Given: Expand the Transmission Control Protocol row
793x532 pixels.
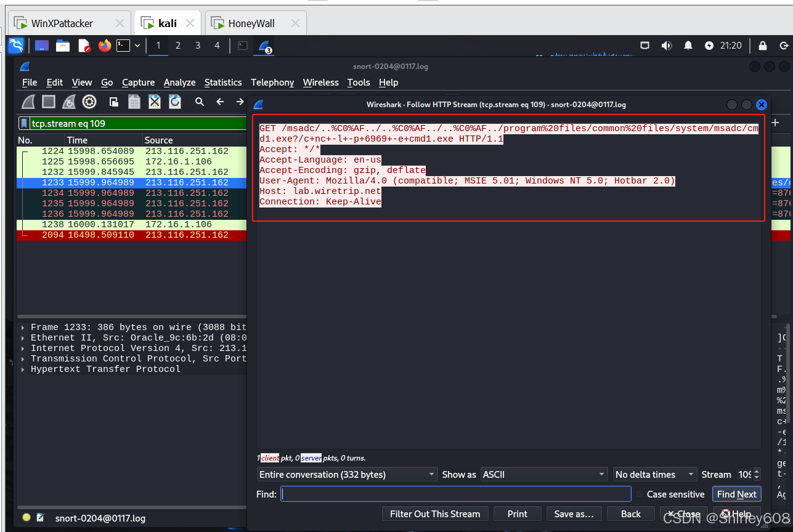Looking at the screenshot, I should tap(23, 359).
